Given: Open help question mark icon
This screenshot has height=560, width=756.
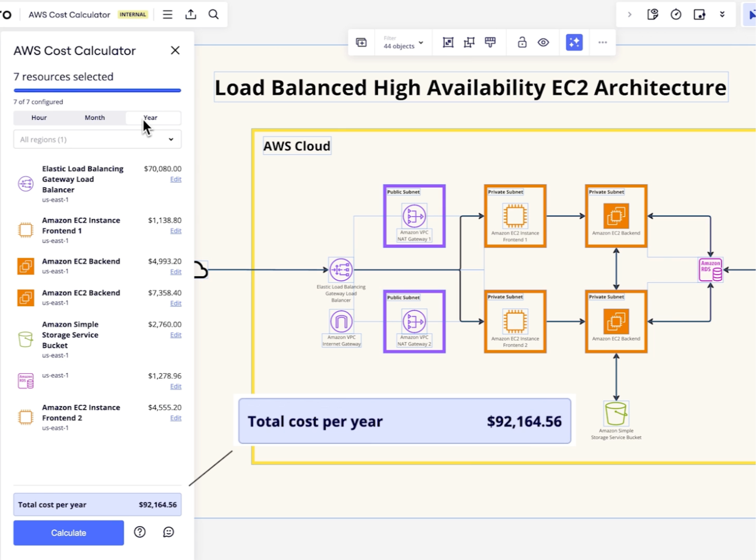Looking at the screenshot, I should point(140,532).
